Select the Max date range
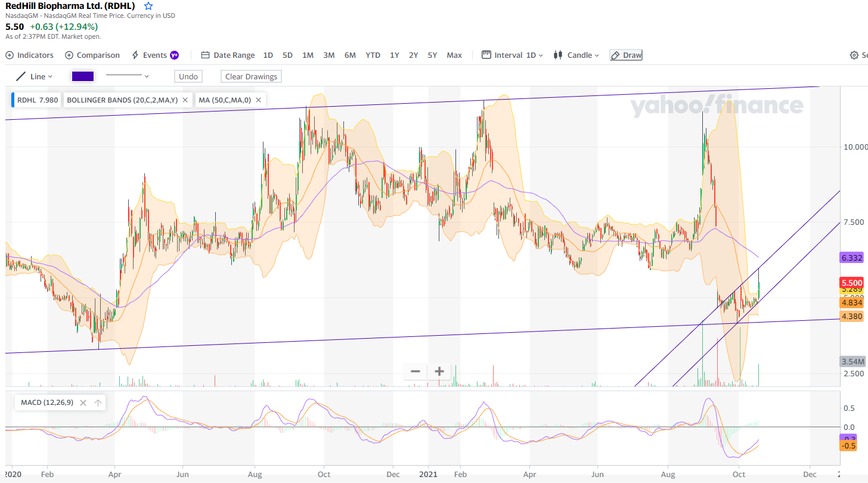This screenshot has width=868, height=483. tap(454, 55)
